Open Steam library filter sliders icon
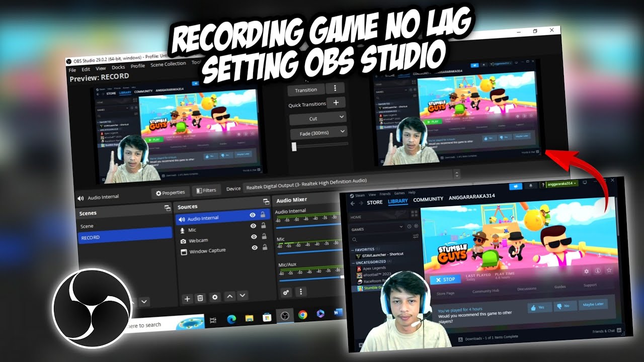 point(415,236)
